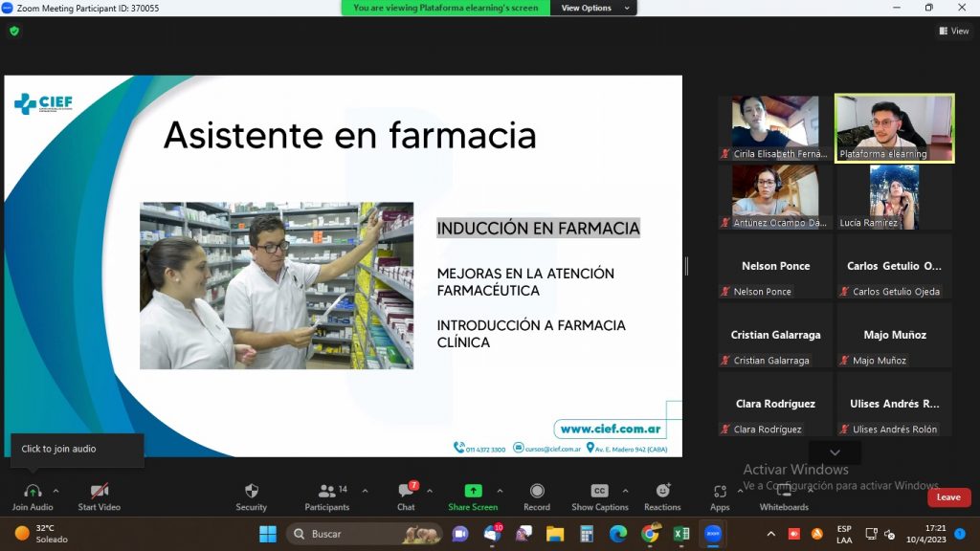
Task: Expand caption options arrow beside Show Captions
Action: (x=625, y=491)
